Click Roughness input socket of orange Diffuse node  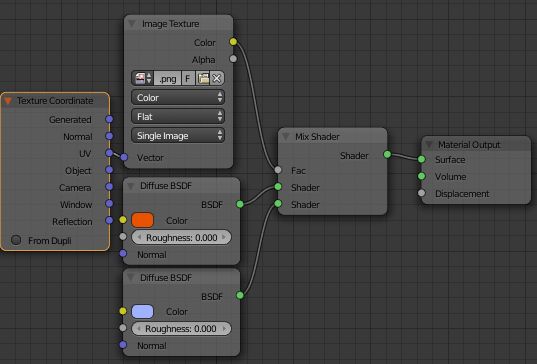click(x=123, y=236)
